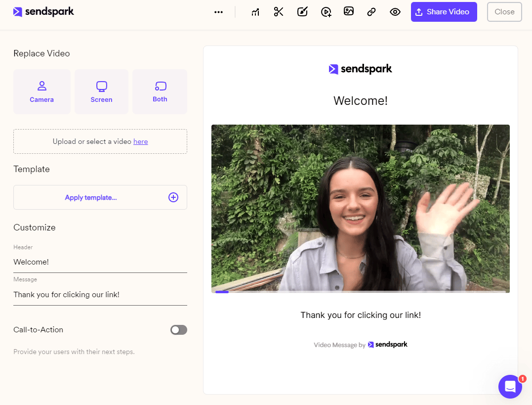532x405 pixels.
Task: Click the 'Template' section heading
Action: [x=31, y=169]
